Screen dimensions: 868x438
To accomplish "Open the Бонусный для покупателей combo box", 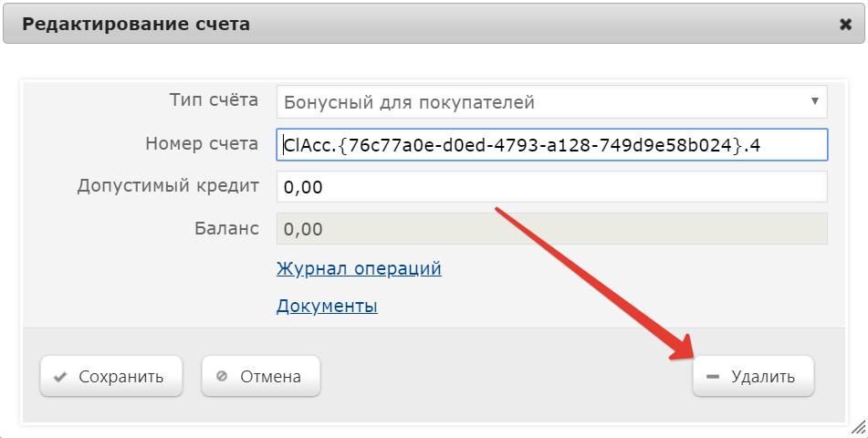I will click(552, 102).
